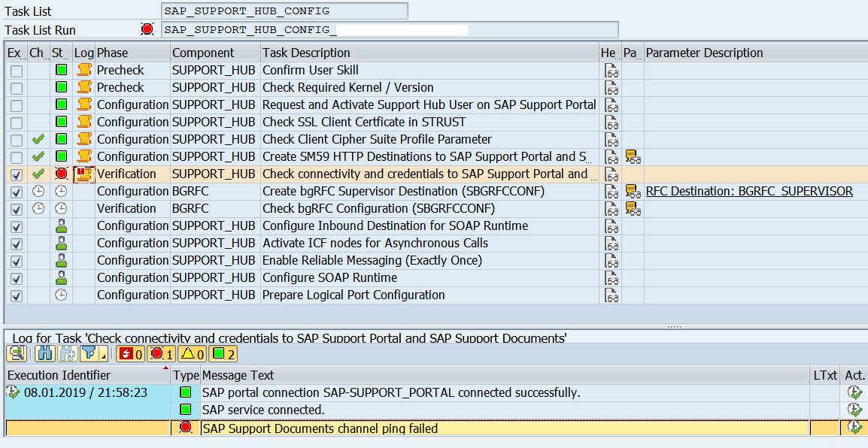Show help for Check Required Kernel / Version

click(612, 87)
